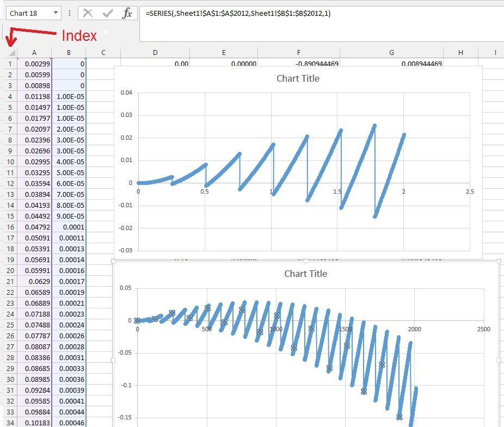This screenshot has width=504, height=427.
Task: Select row 20 header
Action: [10, 270]
